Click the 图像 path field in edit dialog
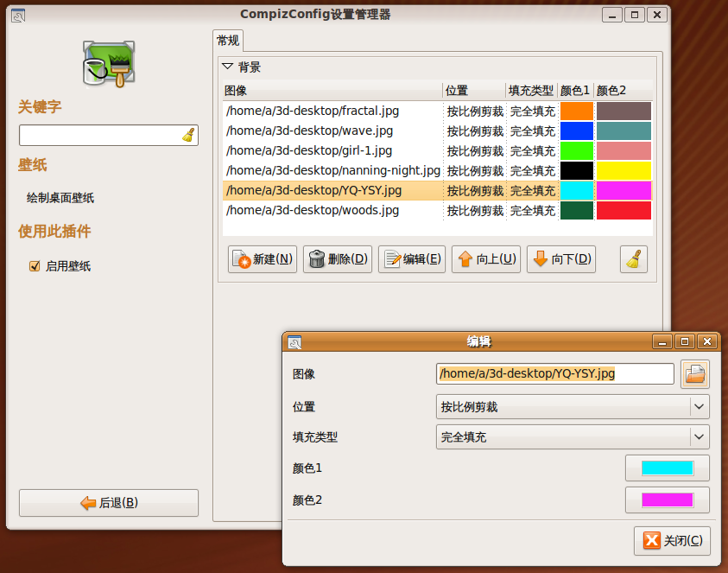Image resolution: width=728 pixels, height=573 pixels. pyautogui.click(x=554, y=373)
